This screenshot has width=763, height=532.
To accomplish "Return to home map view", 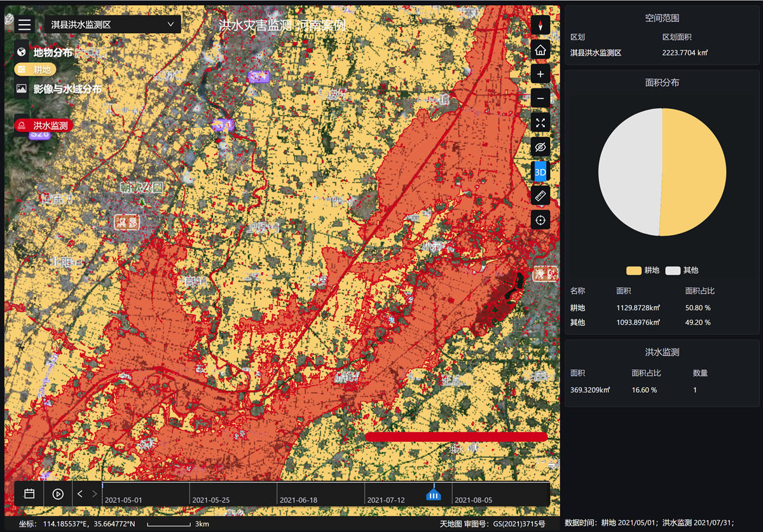I will 540,50.
